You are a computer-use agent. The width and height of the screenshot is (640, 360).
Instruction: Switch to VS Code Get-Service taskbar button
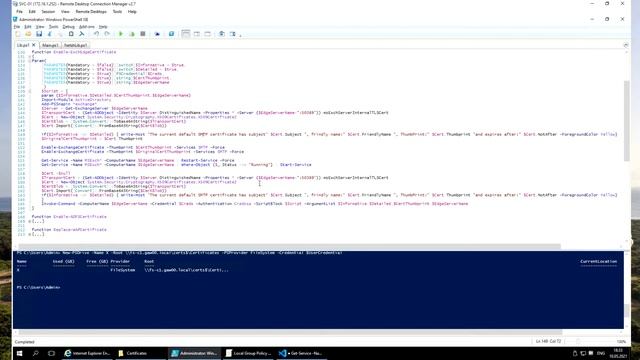tap(301, 353)
